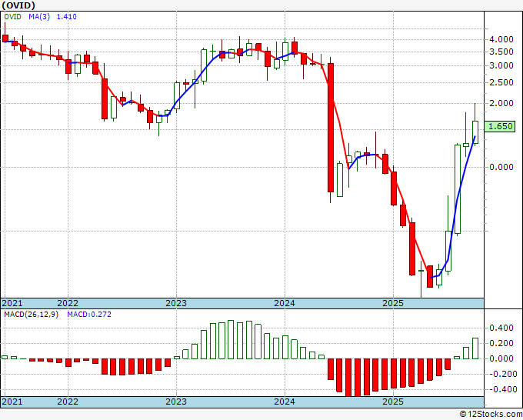Click the 0.400 MACD axis label

tap(501, 328)
